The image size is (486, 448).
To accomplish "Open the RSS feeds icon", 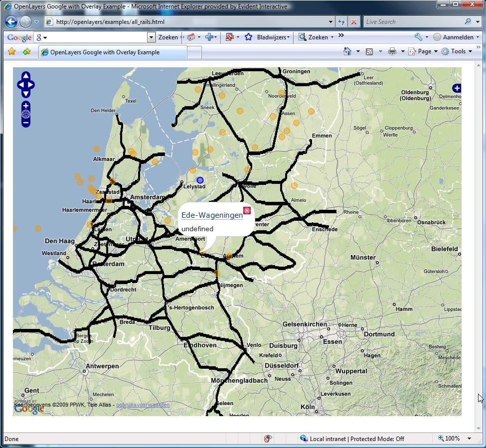I will point(369,51).
